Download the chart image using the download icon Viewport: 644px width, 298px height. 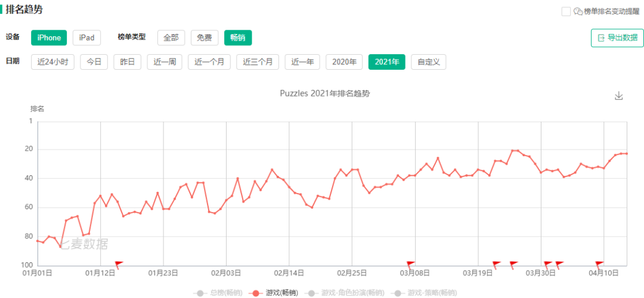pyautogui.click(x=619, y=96)
